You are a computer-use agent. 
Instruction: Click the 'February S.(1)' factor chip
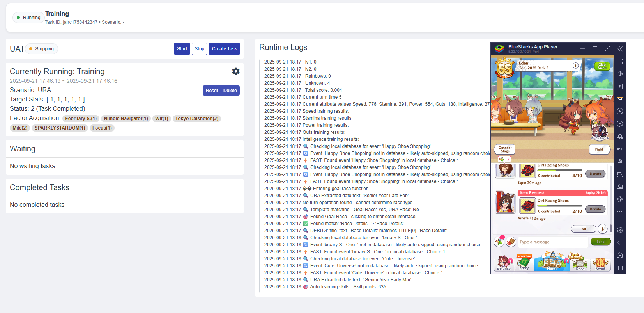tap(81, 119)
